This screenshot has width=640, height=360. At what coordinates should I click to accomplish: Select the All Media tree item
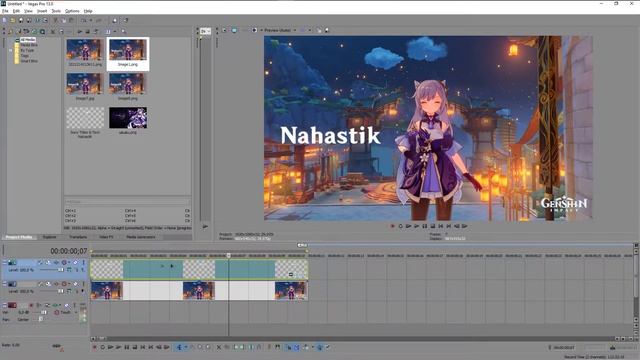point(28,40)
